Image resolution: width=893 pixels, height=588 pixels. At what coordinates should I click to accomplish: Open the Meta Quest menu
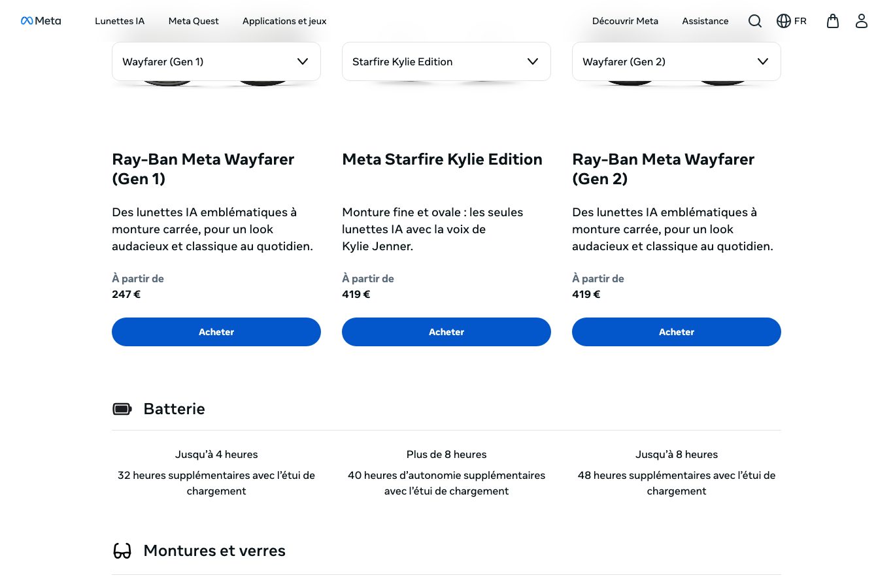coord(194,21)
